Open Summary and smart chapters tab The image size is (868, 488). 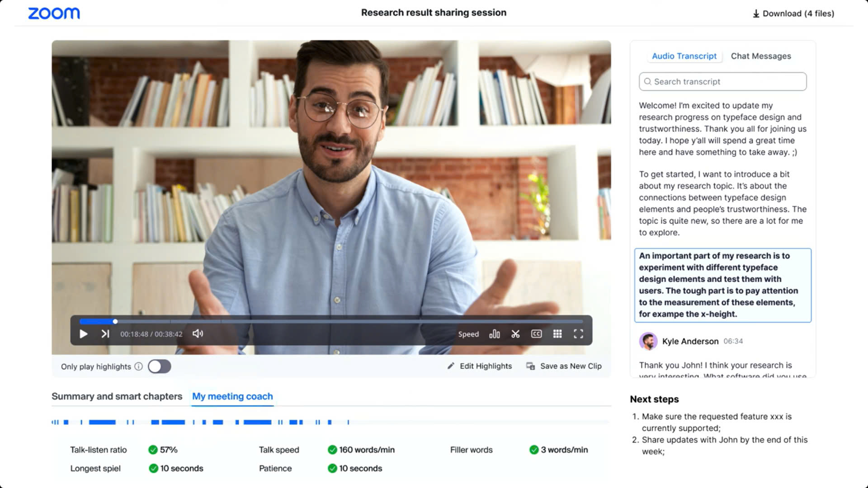117,396
